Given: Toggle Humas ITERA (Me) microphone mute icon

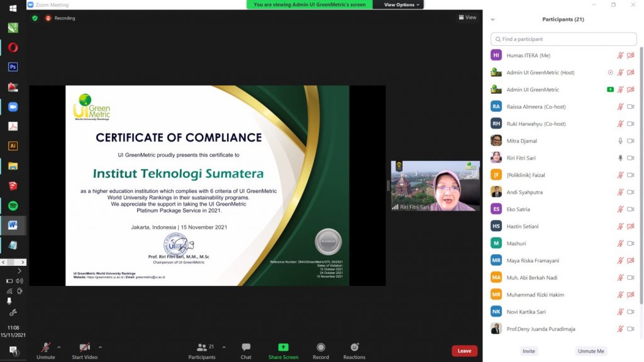Looking at the screenshot, I should pos(620,55).
